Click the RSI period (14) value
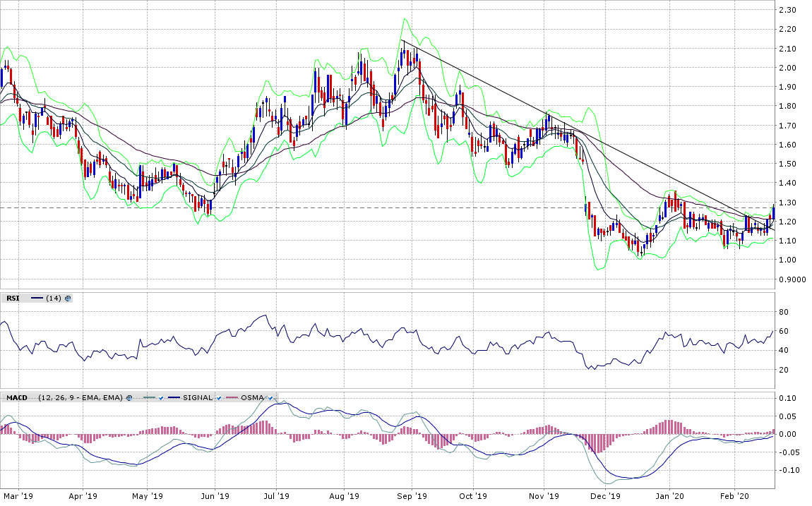Image resolution: width=812 pixels, height=506 pixels. (54, 299)
